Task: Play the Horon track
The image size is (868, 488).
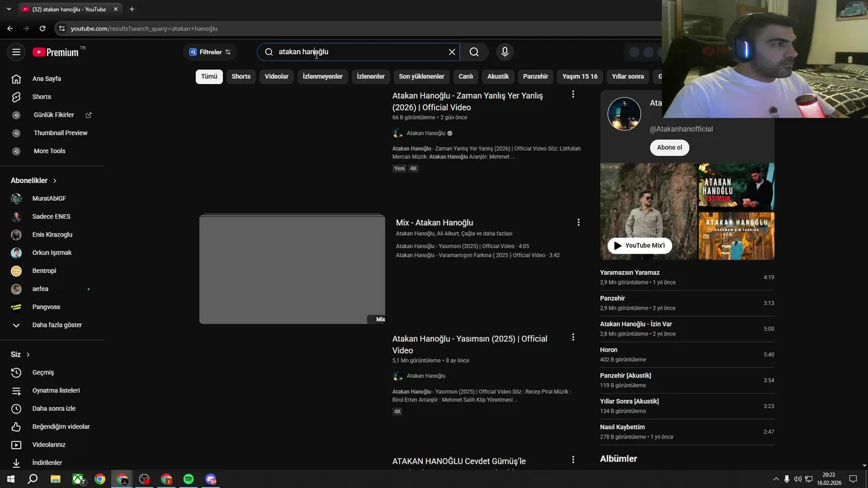Action: 687,354
